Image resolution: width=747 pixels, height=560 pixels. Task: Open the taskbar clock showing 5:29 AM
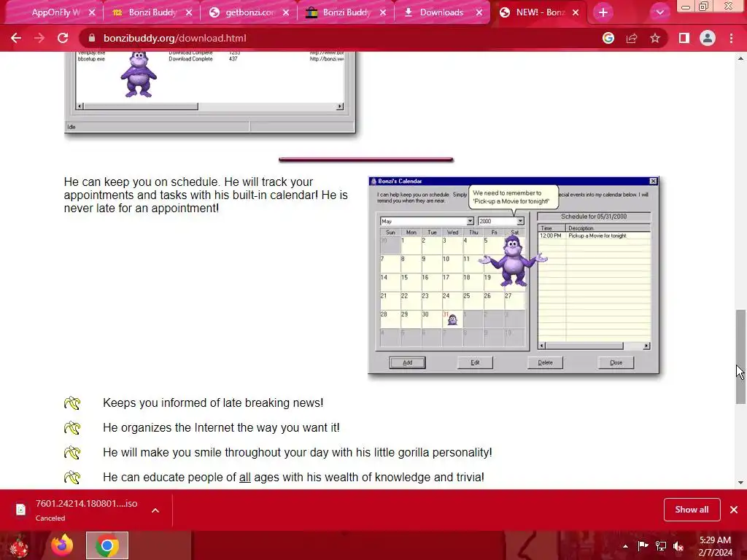point(715,546)
